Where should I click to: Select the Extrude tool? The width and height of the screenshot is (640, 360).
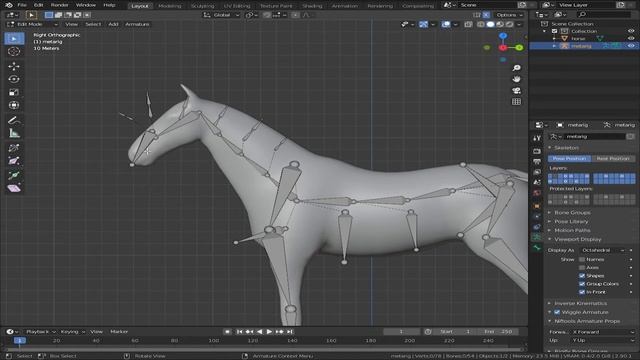click(x=14, y=175)
